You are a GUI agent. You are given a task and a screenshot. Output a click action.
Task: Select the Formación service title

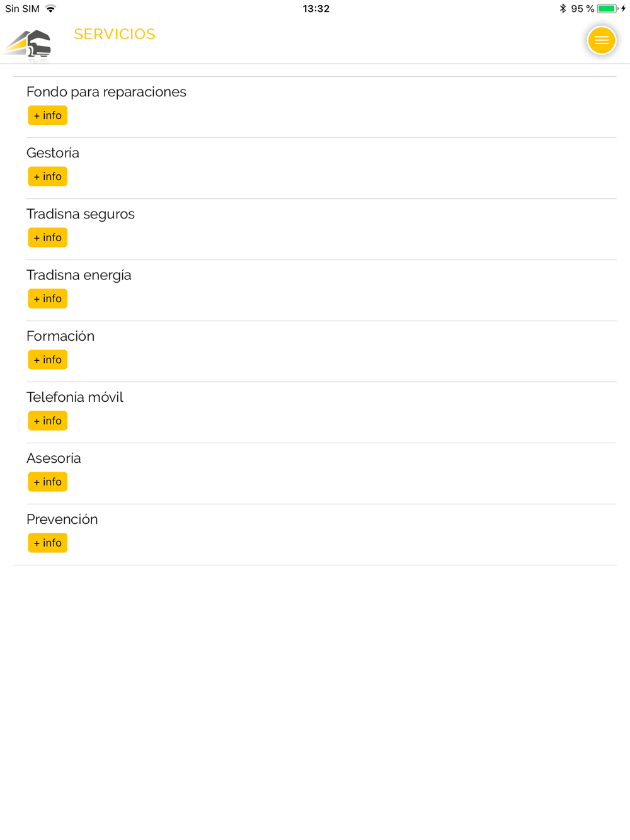point(60,336)
